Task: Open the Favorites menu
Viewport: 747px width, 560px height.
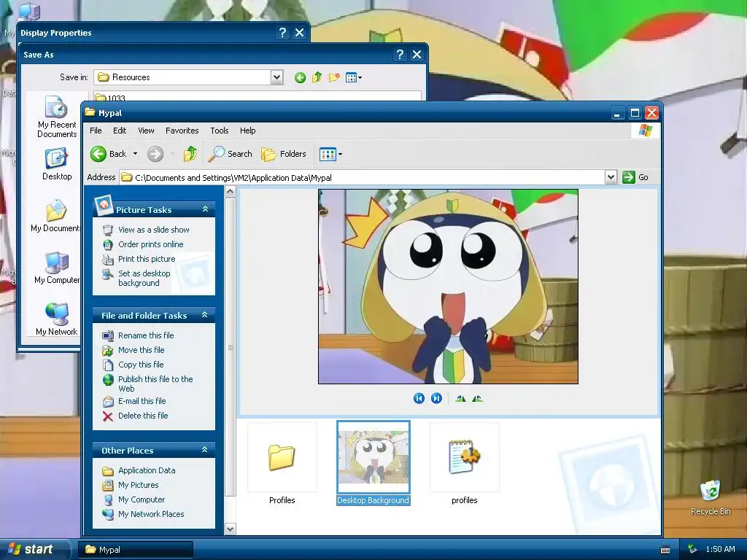Action: click(182, 131)
